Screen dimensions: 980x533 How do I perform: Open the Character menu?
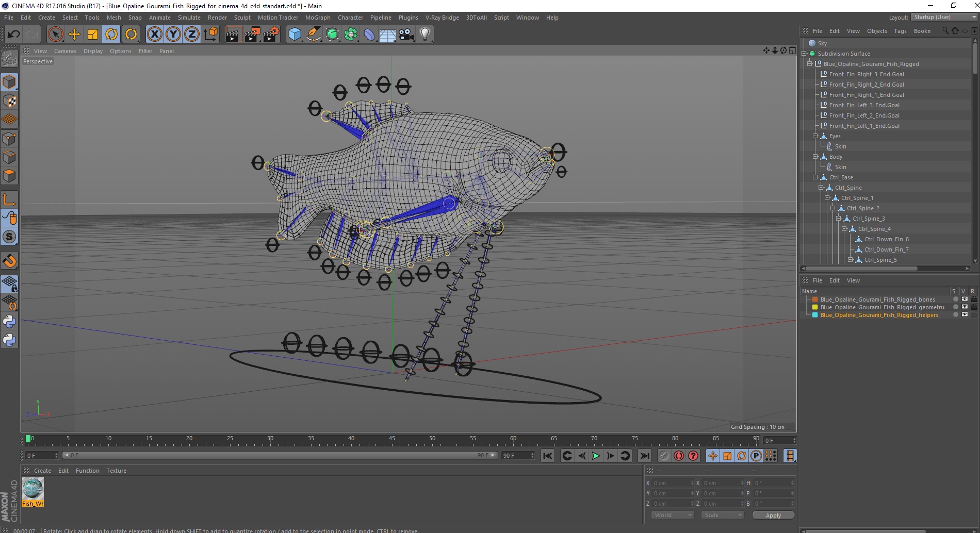350,18
